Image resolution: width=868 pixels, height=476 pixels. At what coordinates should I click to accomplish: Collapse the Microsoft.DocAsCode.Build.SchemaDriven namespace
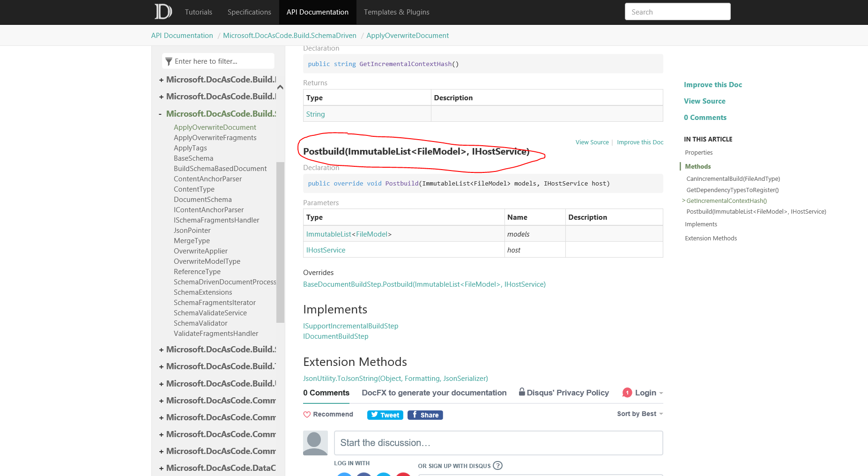pos(161,113)
